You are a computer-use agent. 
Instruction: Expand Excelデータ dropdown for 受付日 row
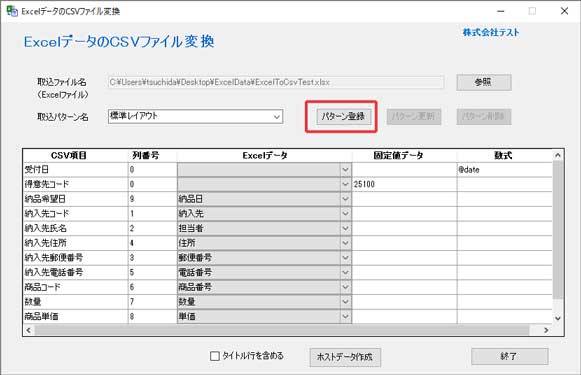[x=345, y=170]
